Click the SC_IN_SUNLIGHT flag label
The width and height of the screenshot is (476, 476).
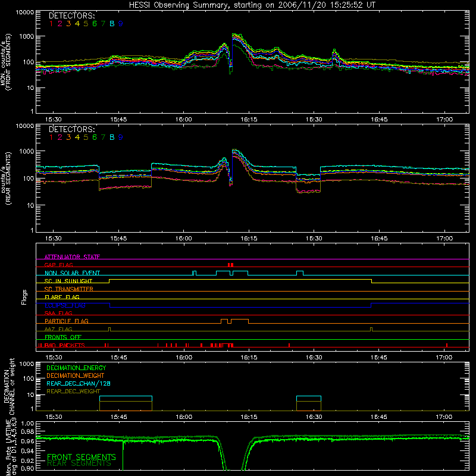tap(68, 281)
